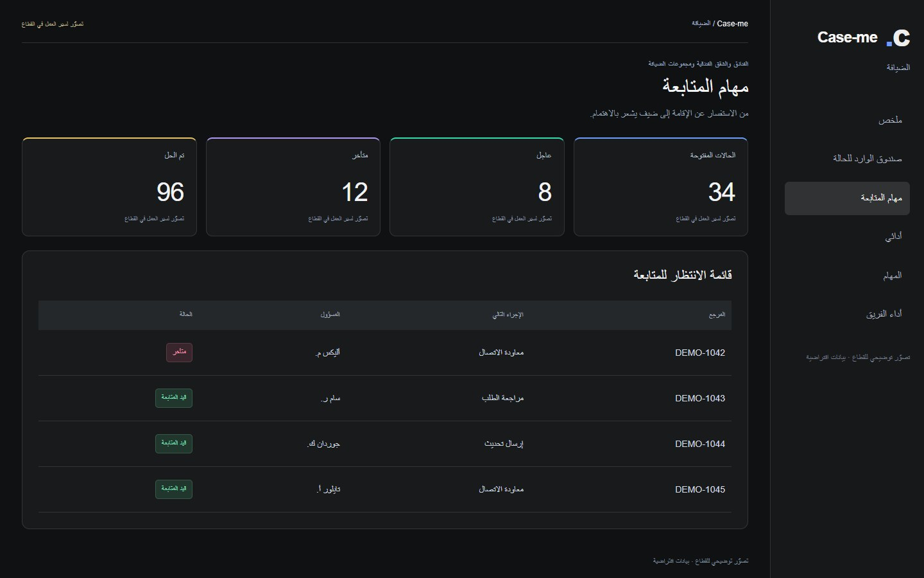Go to صندوق الوارد للحالة in sidebar
This screenshot has width=924, height=578.
pos(847,159)
